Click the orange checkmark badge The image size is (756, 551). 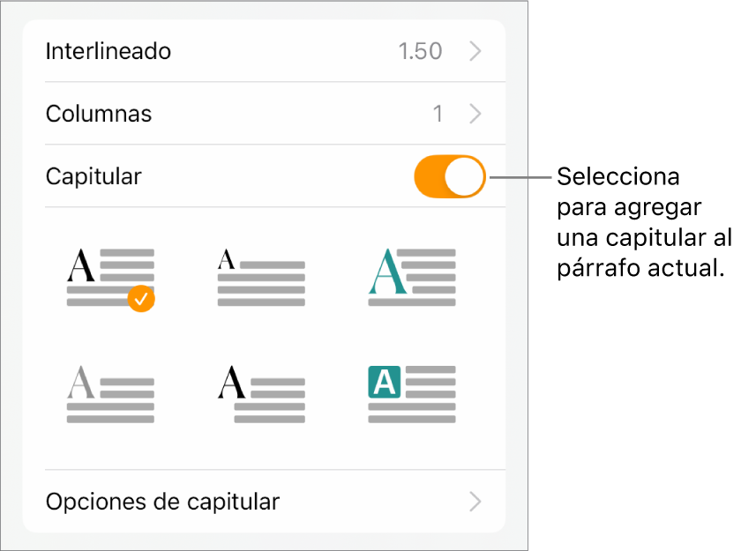tap(141, 300)
